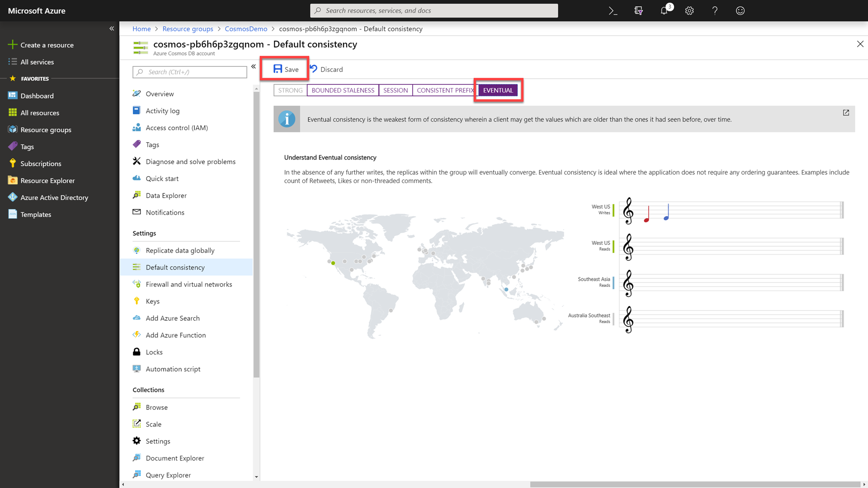
Task: Open Activity log for this account
Action: (x=162, y=110)
